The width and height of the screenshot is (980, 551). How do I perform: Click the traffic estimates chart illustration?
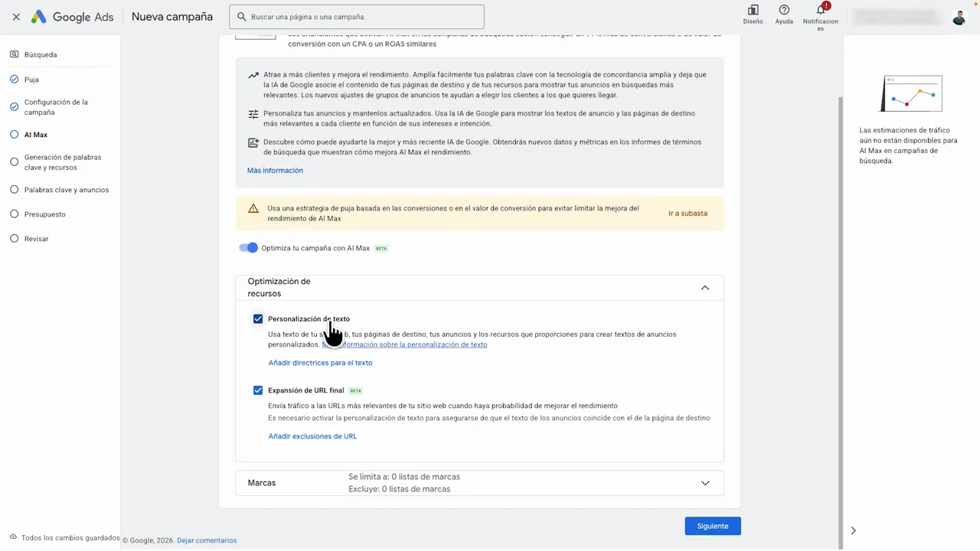tap(910, 94)
